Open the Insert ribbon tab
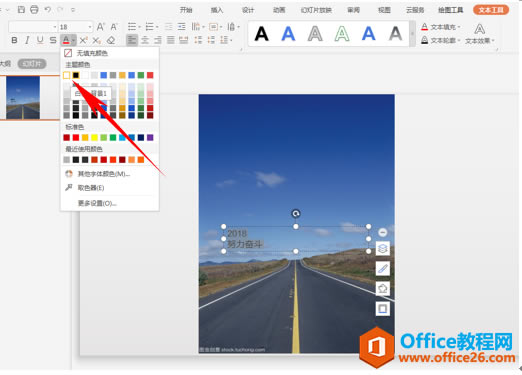Viewport: 522px width, 375px height. (217, 10)
